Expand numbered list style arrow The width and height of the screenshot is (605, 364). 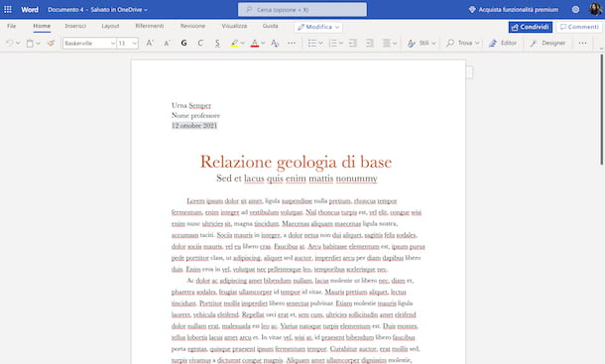coord(341,44)
